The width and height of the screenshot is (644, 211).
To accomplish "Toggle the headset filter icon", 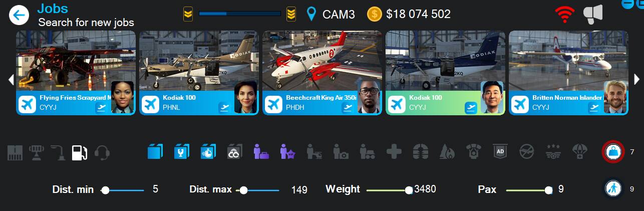I will coord(102,152).
